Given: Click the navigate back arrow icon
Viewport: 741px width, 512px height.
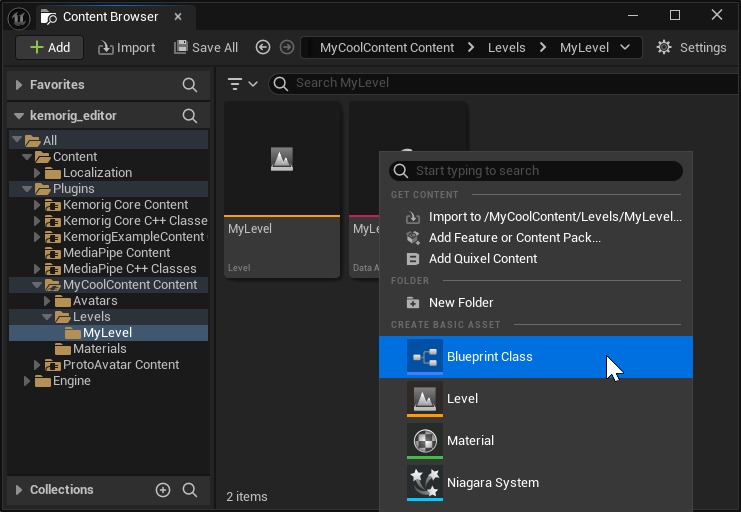Looking at the screenshot, I should [x=263, y=47].
